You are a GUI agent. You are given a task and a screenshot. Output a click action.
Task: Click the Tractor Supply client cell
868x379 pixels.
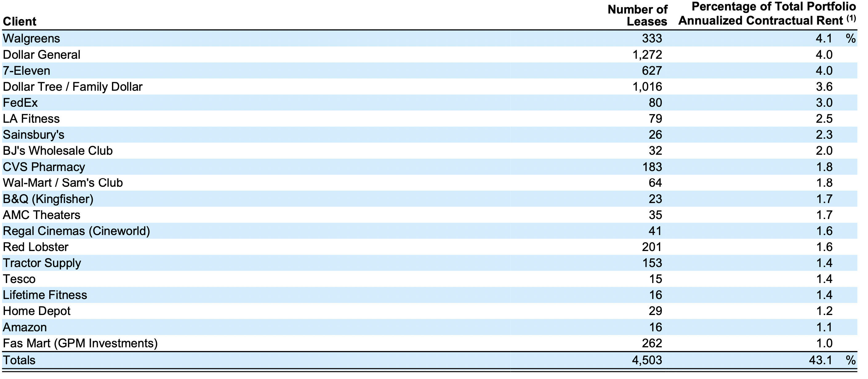(42, 263)
